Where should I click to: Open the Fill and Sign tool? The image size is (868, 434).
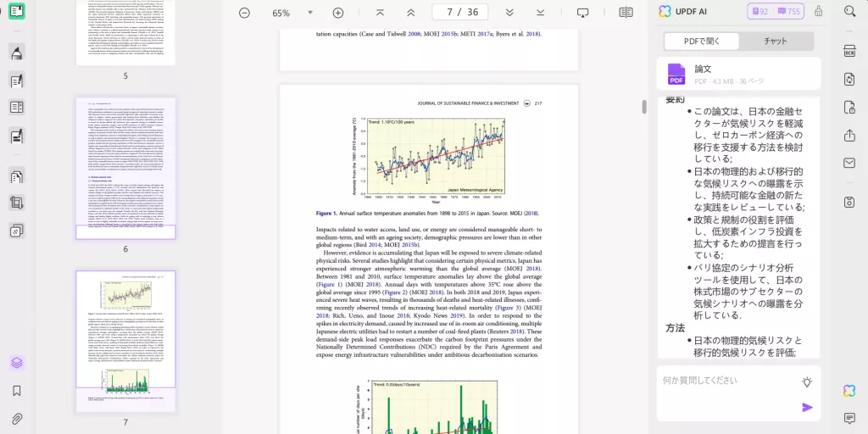[x=17, y=135]
